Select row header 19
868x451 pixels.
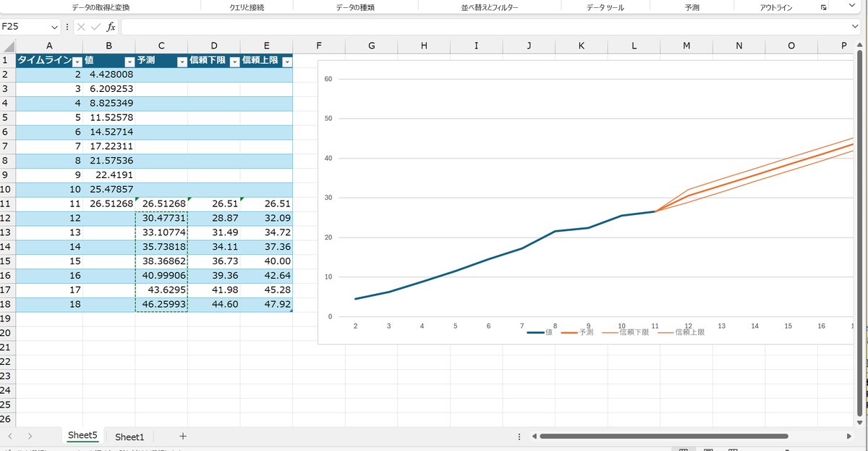point(7,318)
